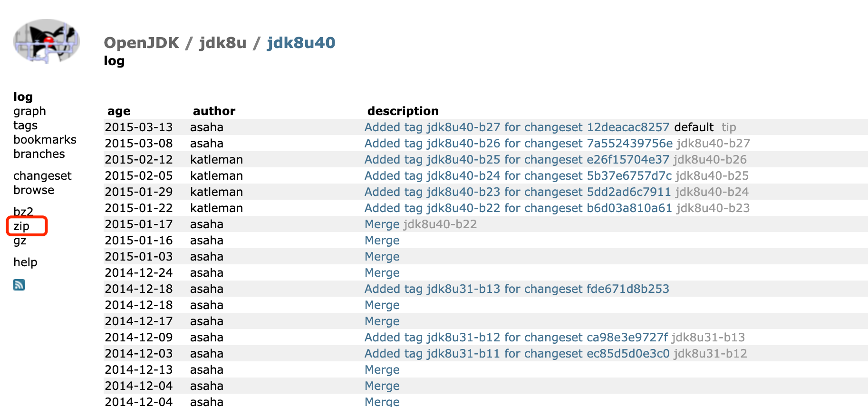Open the tags link in sidebar
This screenshot has width=868, height=407.
[x=25, y=126]
